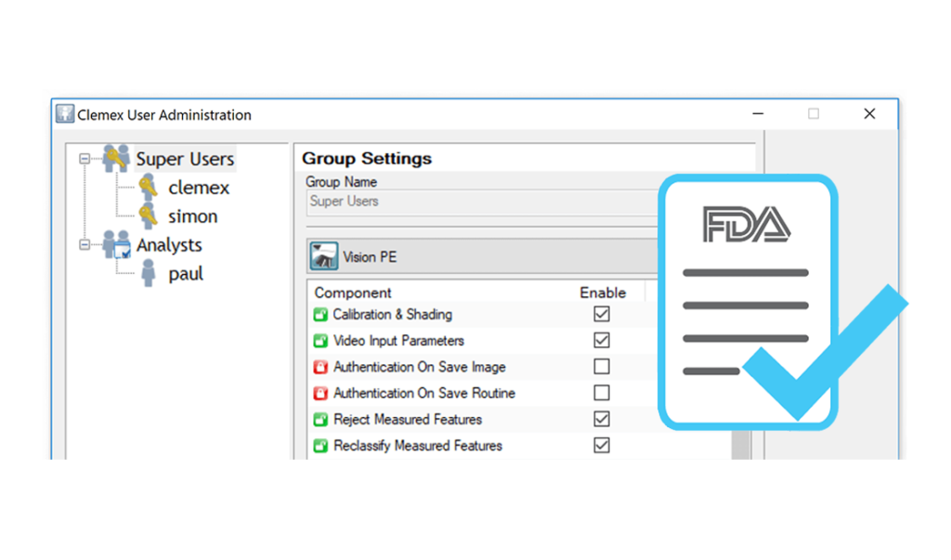Click the Reclassify Measured Features label
The height and width of the screenshot is (560, 951).
coord(418,446)
